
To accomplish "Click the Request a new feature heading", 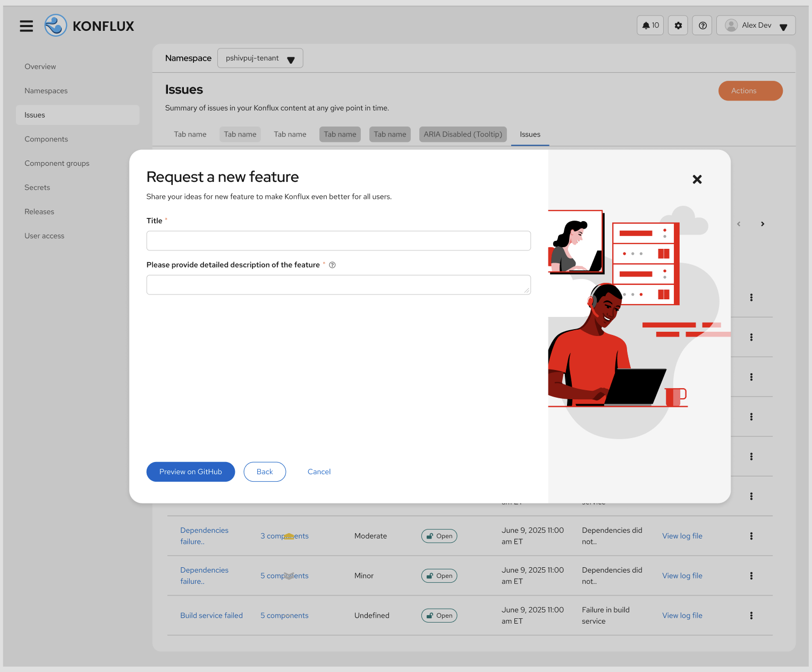I will tap(223, 177).
